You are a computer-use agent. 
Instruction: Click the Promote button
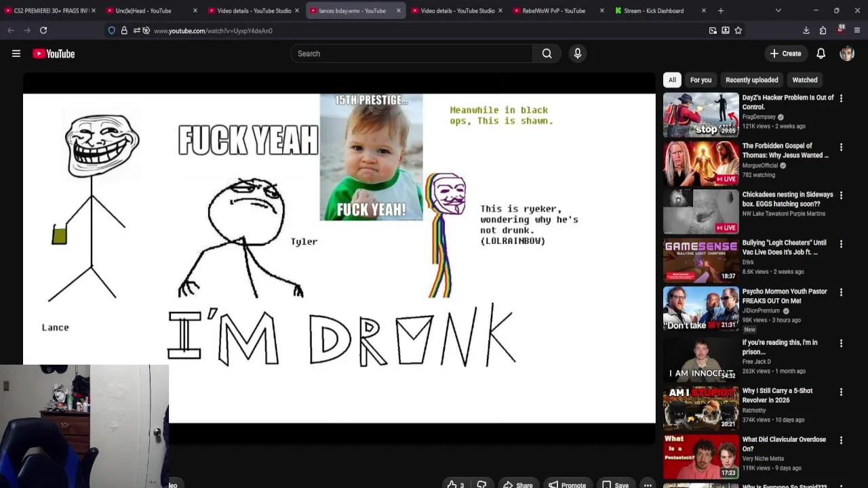567,484
